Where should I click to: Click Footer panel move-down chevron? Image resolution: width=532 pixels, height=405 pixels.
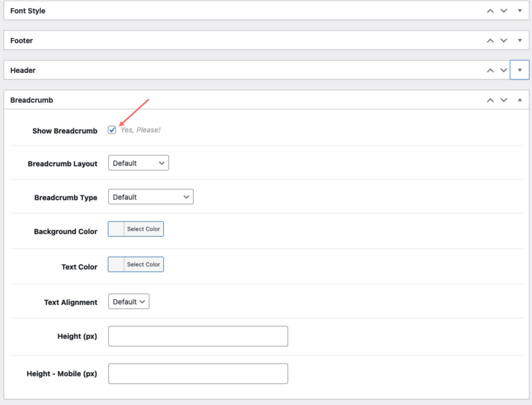pyautogui.click(x=504, y=41)
